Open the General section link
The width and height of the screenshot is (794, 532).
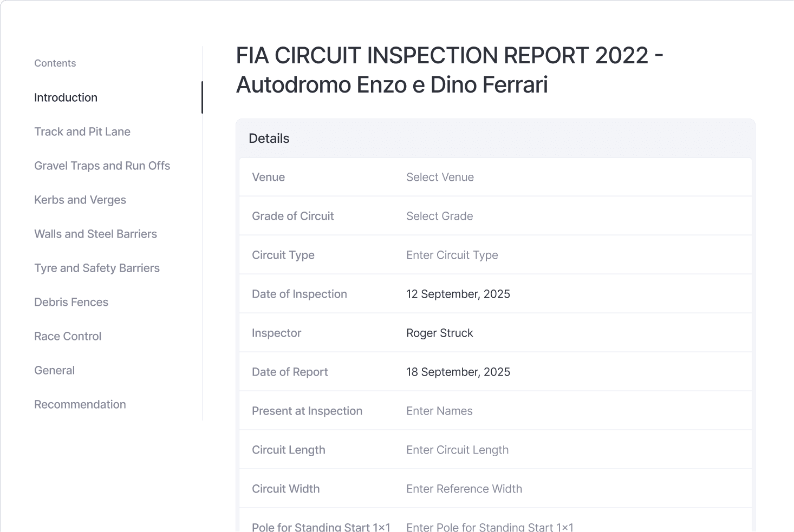(54, 370)
